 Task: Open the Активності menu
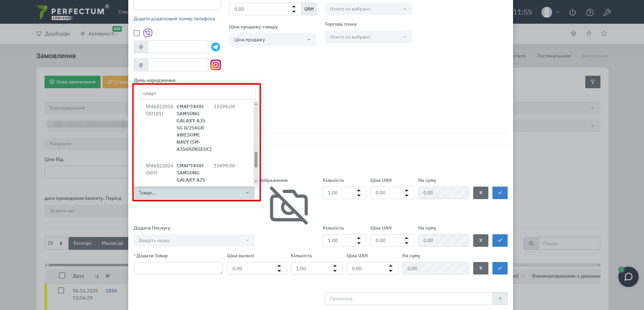pyautogui.click(x=100, y=34)
